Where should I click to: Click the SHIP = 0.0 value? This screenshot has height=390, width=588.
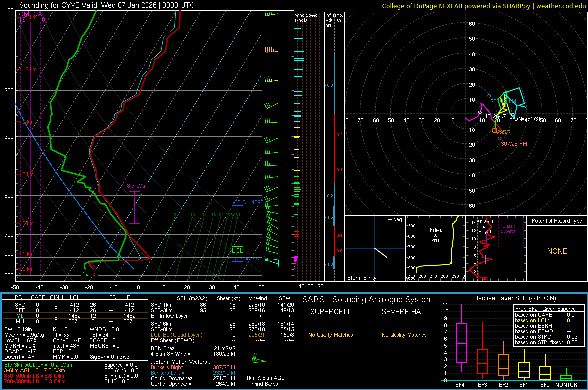tap(117, 381)
